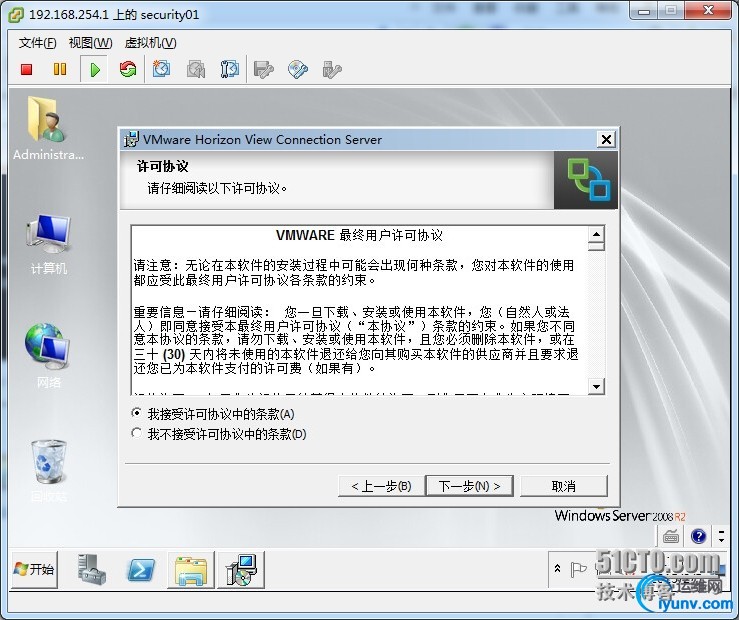
Task: Click the license text scrollbar up arrow
Action: click(596, 234)
